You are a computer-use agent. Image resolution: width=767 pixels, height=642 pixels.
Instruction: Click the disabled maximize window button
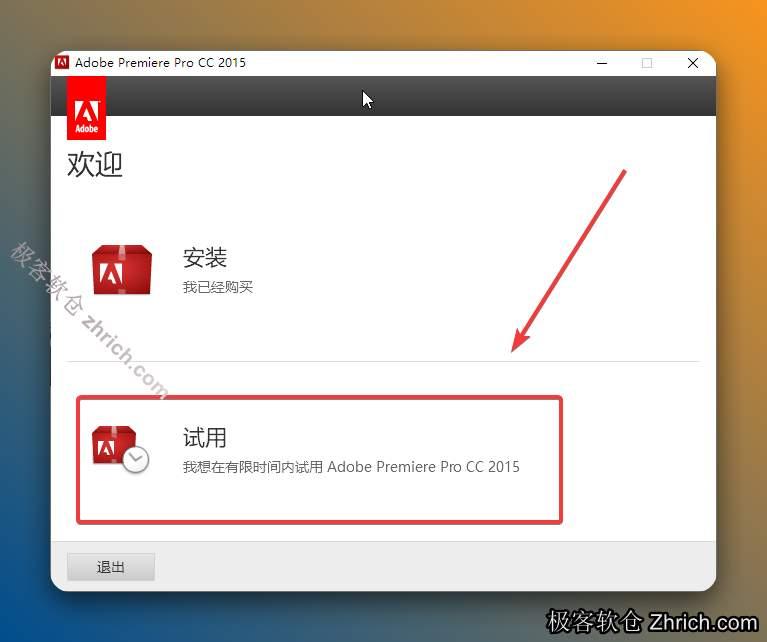[x=647, y=63]
